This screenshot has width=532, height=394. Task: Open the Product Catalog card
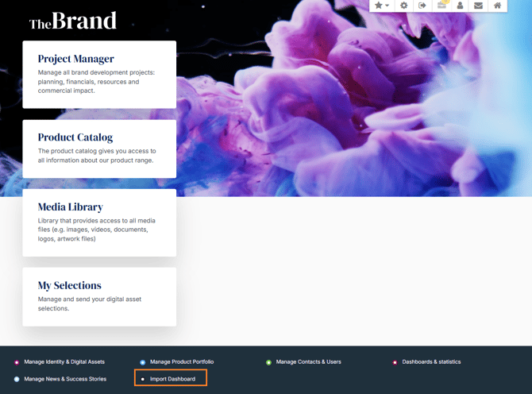(x=99, y=149)
